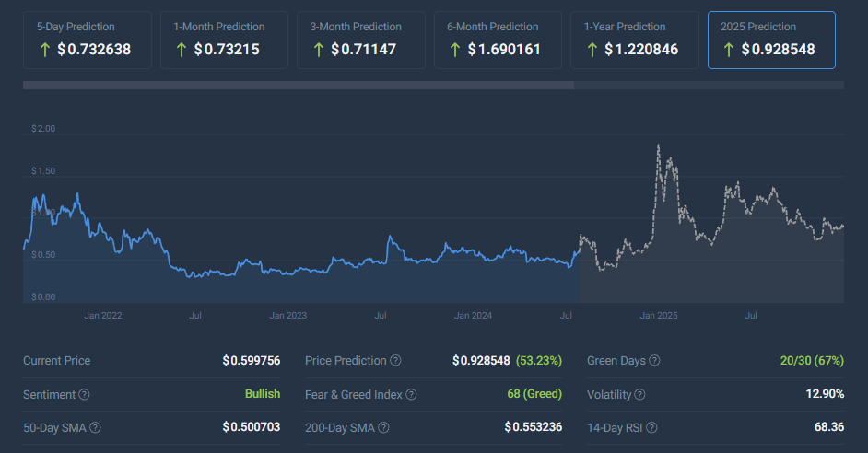Click the 53.23% prediction percentage
Image resolution: width=868 pixels, height=453 pixels.
pos(539,361)
